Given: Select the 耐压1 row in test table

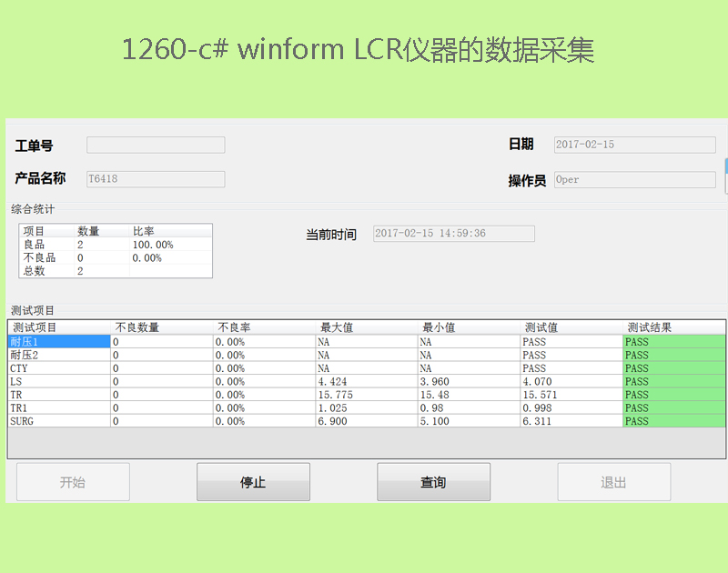Looking at the screenshot, I should 58,342.
